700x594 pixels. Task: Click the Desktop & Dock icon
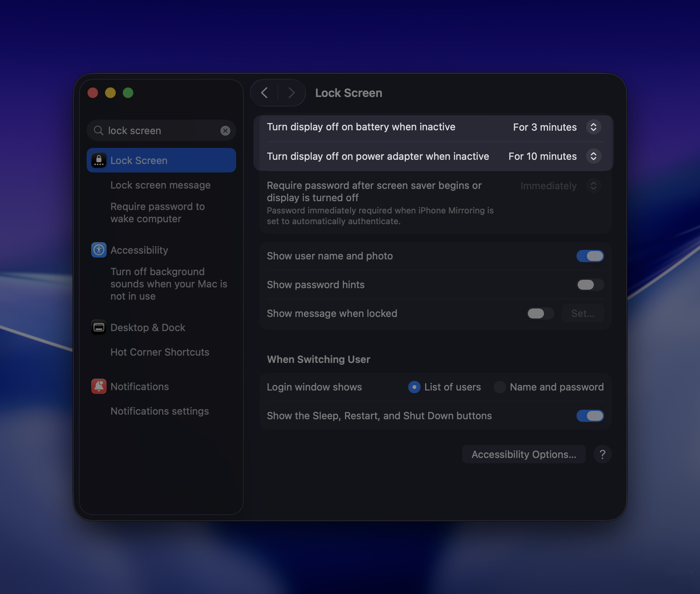[99, 328]
